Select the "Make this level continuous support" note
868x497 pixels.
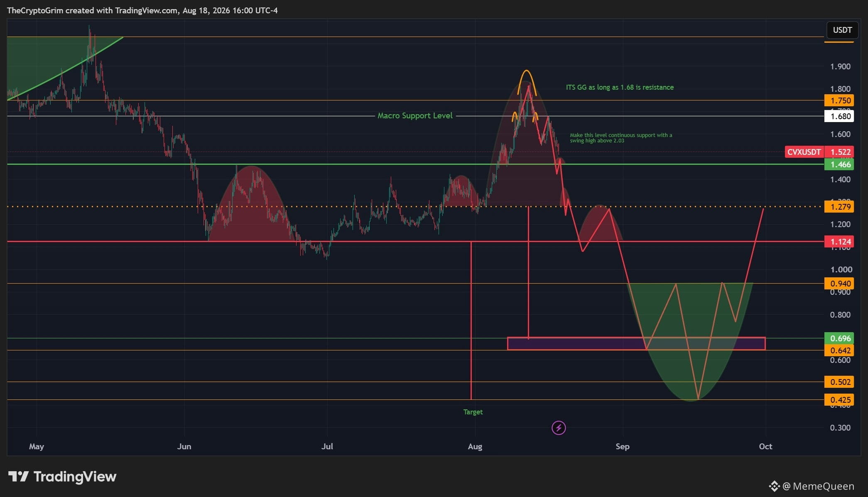pos(621,138)
